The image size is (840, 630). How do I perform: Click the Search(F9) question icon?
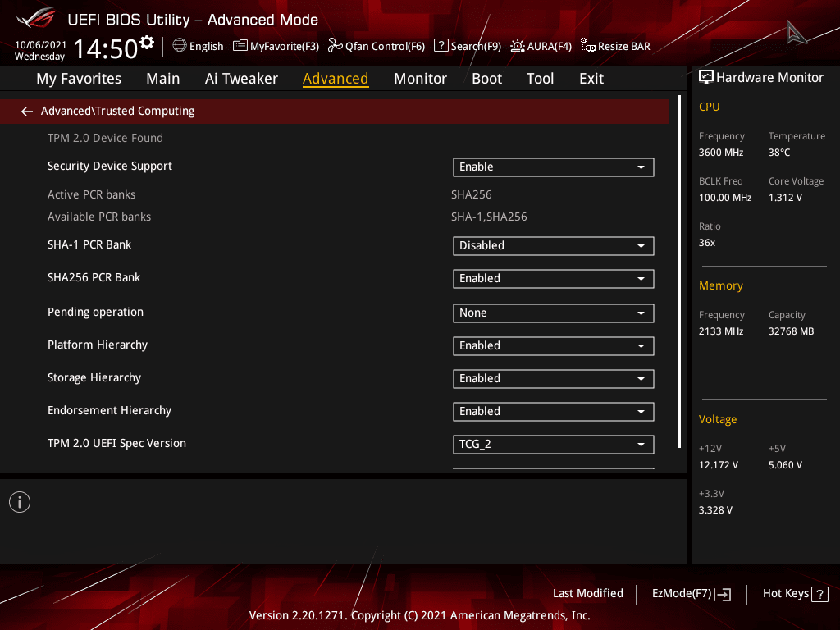coord(441,46)
